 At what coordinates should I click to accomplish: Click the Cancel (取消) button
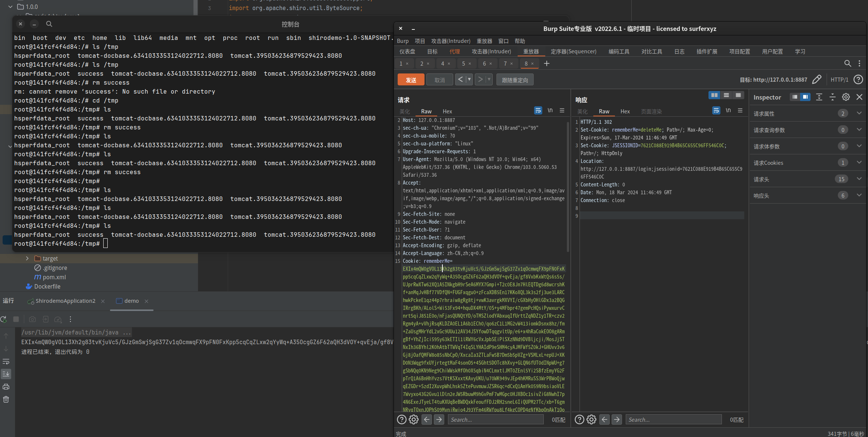point(439,80)
